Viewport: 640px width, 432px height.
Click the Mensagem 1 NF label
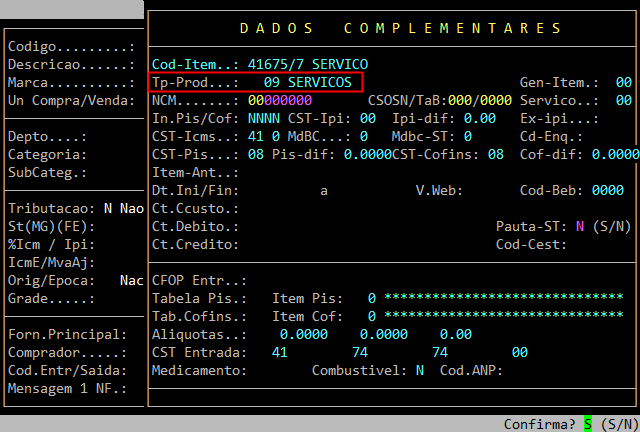pyautogui.click(x=67, y=388)
